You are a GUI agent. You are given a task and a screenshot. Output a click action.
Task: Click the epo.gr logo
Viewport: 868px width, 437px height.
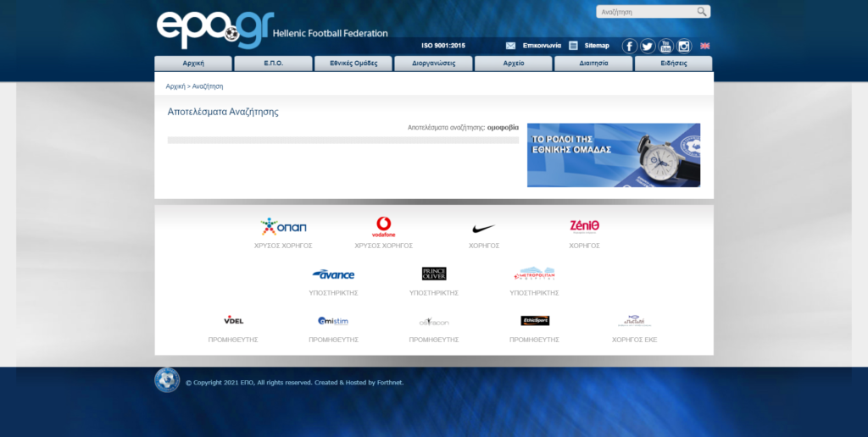coord(214,30)
